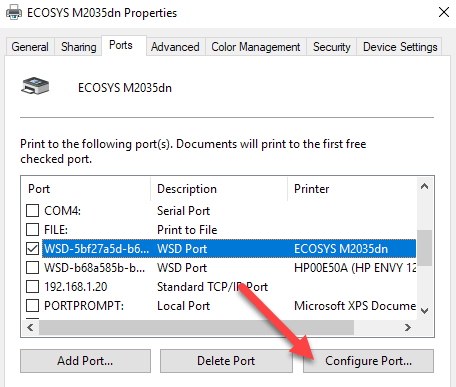This screenshot has height=387, width=456.
Task: Open the Color Management tab
Action: pyautogui.click(x=256, y=47)
